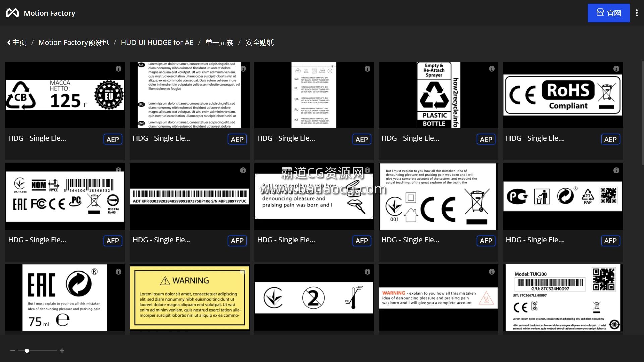Select the Plastic Bottle recycling thumbnail

438,95
